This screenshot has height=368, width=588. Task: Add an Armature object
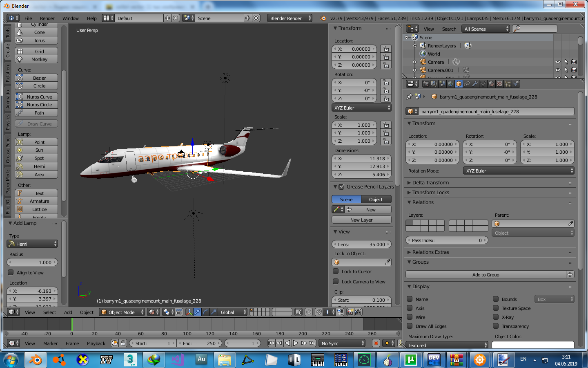[x=36, y=201]
